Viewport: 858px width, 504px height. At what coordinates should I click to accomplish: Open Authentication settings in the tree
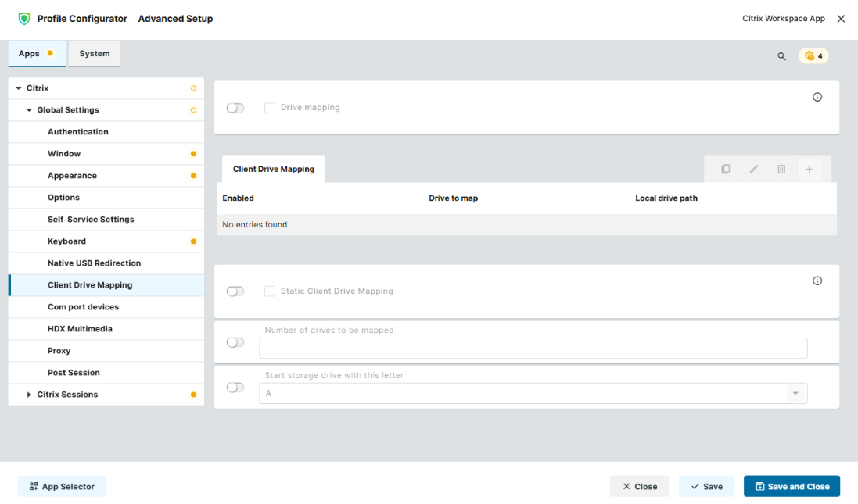[x=106, y=132]
